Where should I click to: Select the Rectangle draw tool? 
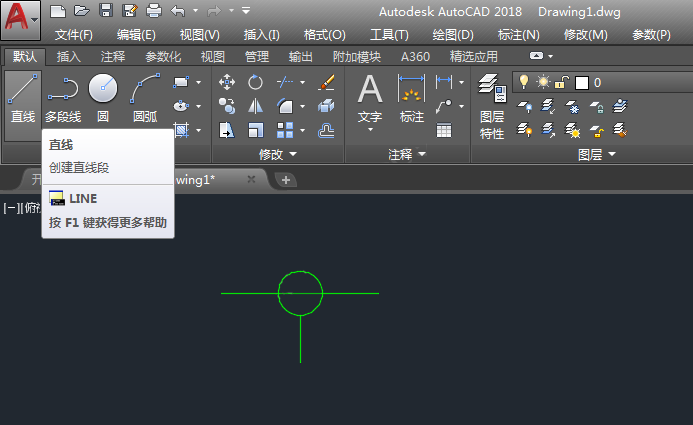[181, 82]
